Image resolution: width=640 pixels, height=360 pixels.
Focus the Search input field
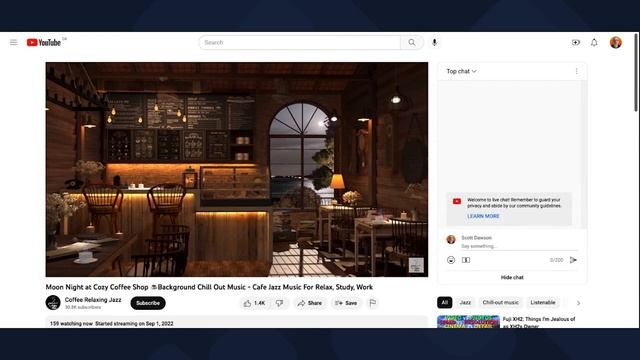pos(300,42)
